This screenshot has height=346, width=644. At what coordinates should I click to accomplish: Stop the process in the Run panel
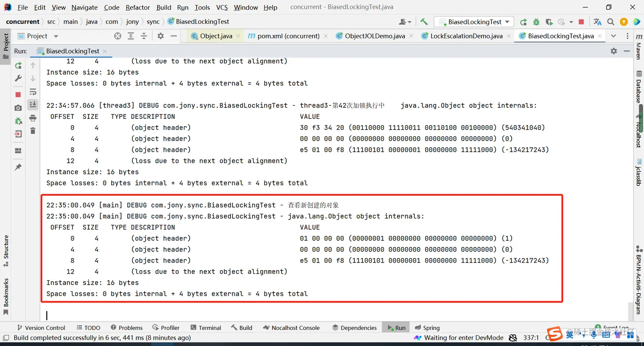click(x=18, y=95)
